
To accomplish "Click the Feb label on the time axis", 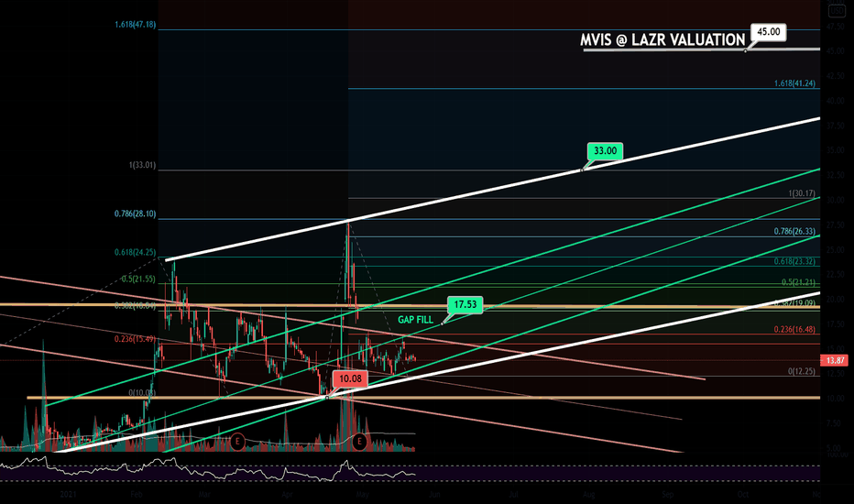I will click(x=137, y=495).
